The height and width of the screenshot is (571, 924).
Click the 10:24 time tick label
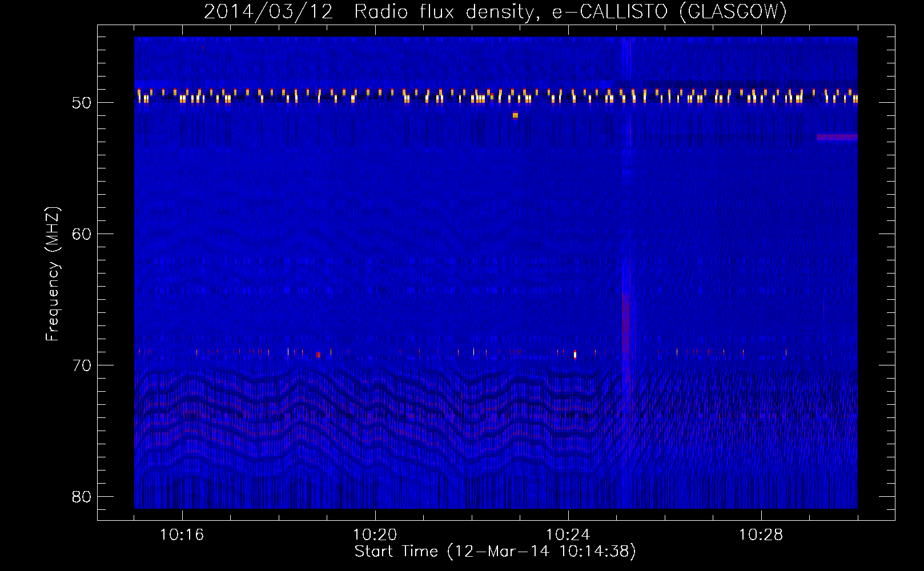(568, 535)
